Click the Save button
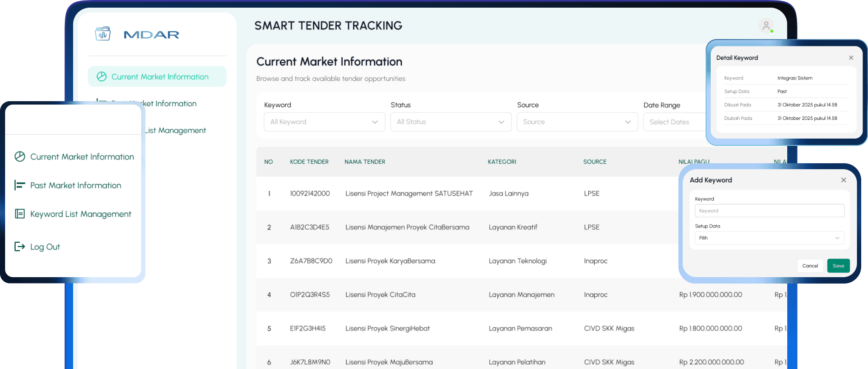The width and height of the screenshot is (868, 369). point(838,266)
